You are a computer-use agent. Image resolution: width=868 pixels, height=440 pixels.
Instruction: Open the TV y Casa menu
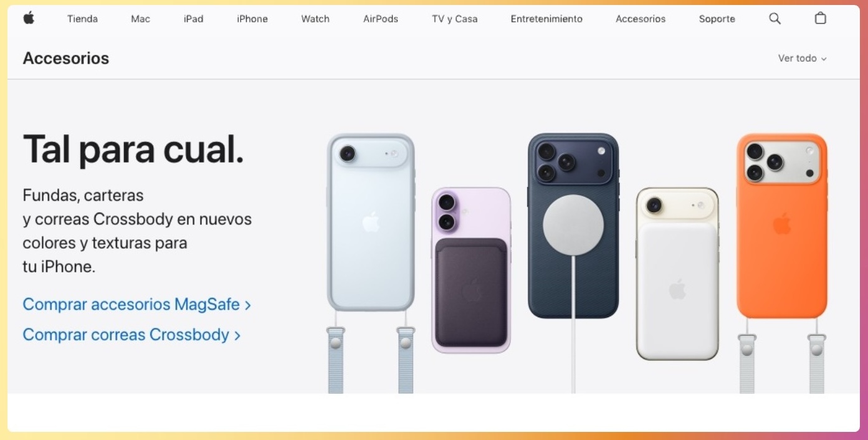(x=455, y=19)
